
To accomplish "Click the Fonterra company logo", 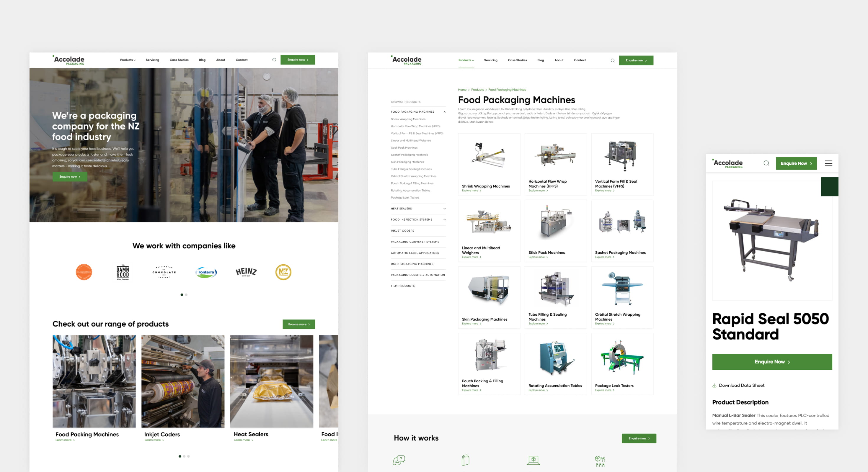I will [206, 272].
